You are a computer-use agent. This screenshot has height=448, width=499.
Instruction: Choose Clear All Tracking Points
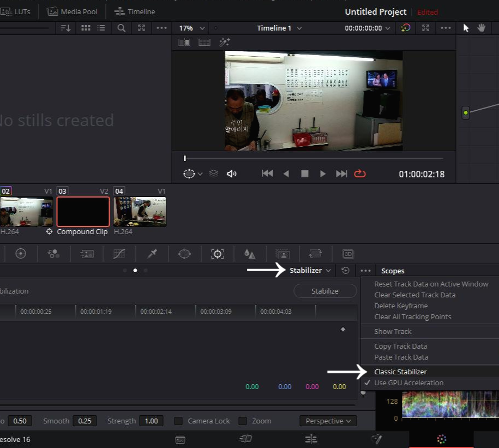click(x=413, y=316)
